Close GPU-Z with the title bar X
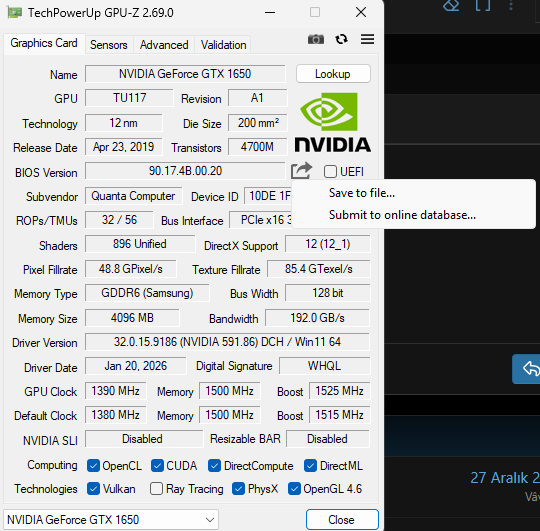This screenshot has height=531, width=540. [361, 13]
